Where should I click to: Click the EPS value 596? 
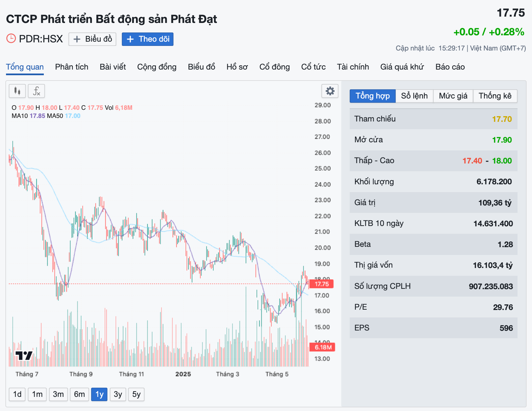tap(506, 328)
